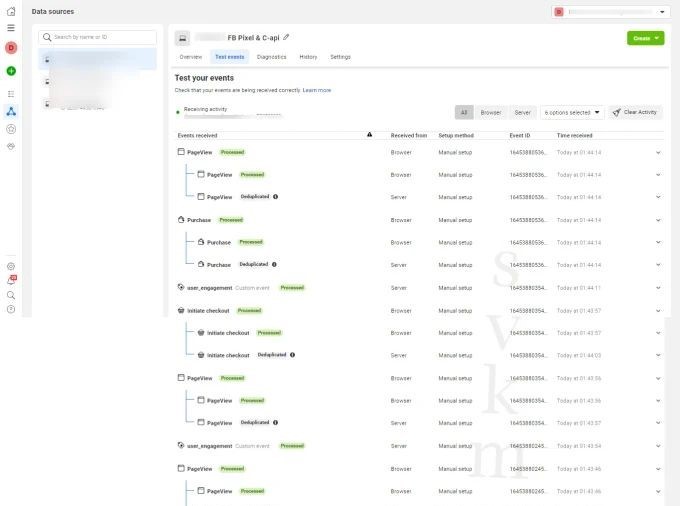Go to the home icon in sidebar

tap(11, 11)
